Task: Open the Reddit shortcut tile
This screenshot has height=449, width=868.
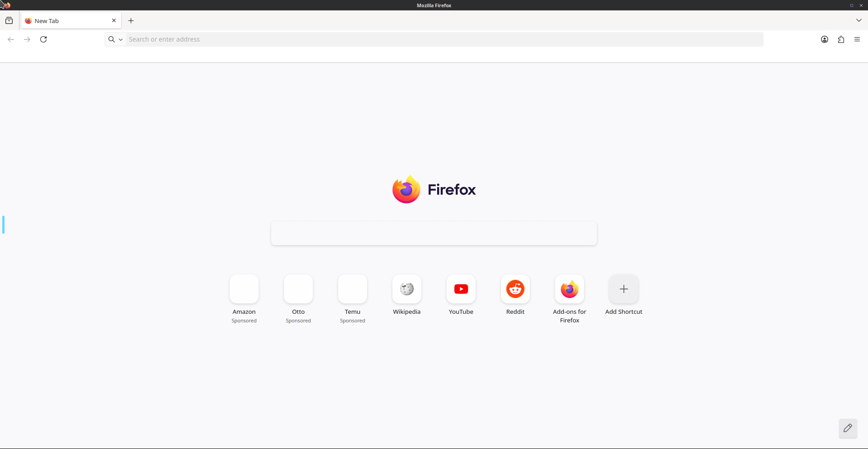Action: click(515, 289)
